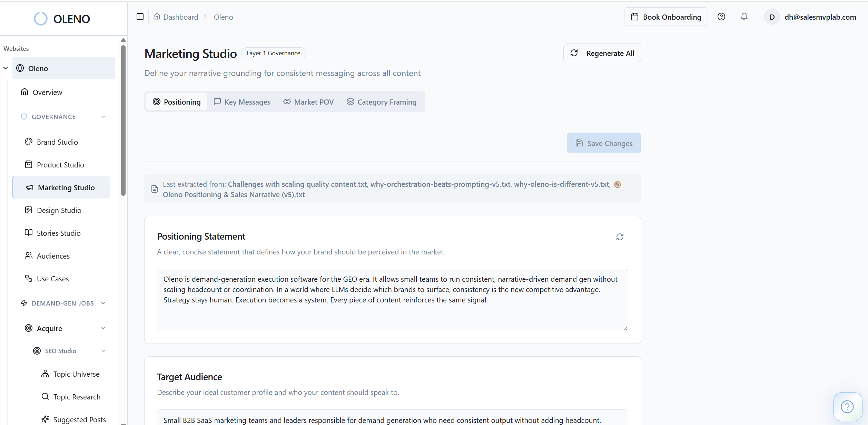The width and height of the screenshot is (868, 425).
Task: Go to Design Studio
Action: [x=59, y=211]
